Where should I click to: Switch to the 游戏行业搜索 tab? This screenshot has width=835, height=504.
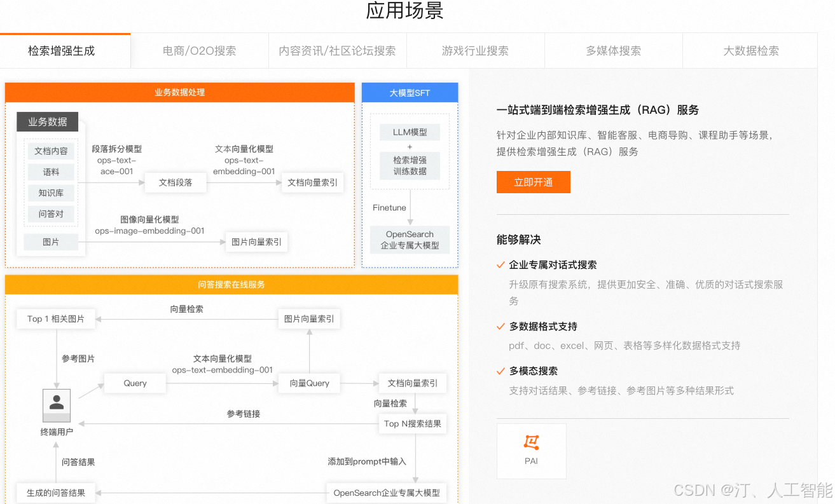pos(475,51)
